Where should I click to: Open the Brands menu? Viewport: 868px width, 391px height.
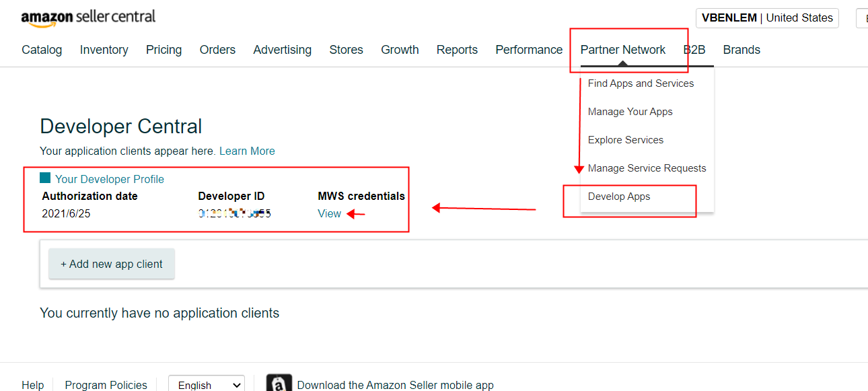tap(742, 50)
